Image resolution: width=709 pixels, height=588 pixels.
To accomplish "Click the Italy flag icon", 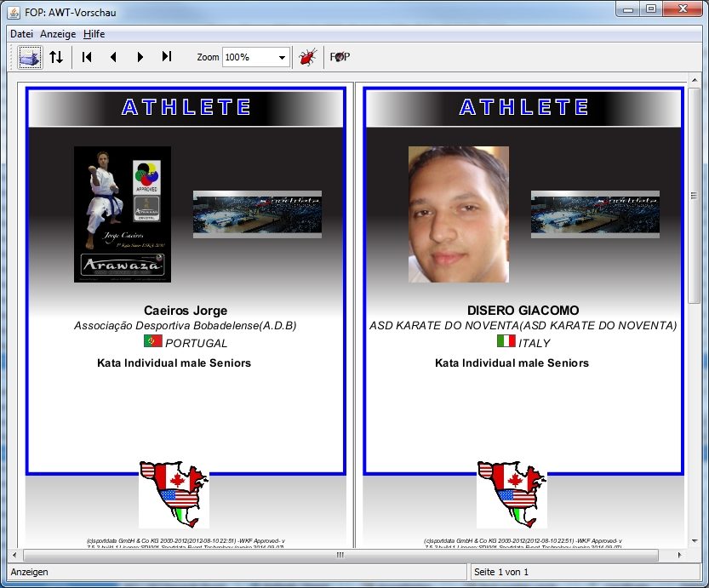I will pyautogui.click(x=506, y=340).
